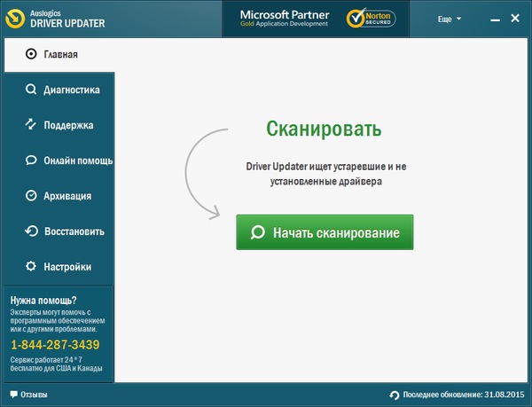Click the support phone number 1-844-287-3439
Screen dimensions: 532x407
click(x=55, y=345)
